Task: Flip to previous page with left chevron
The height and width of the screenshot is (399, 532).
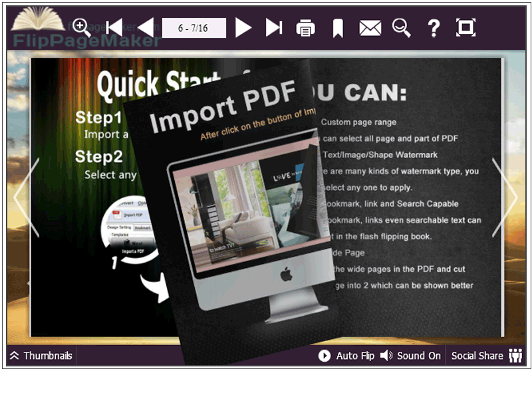Action: (x=27, y=198)
